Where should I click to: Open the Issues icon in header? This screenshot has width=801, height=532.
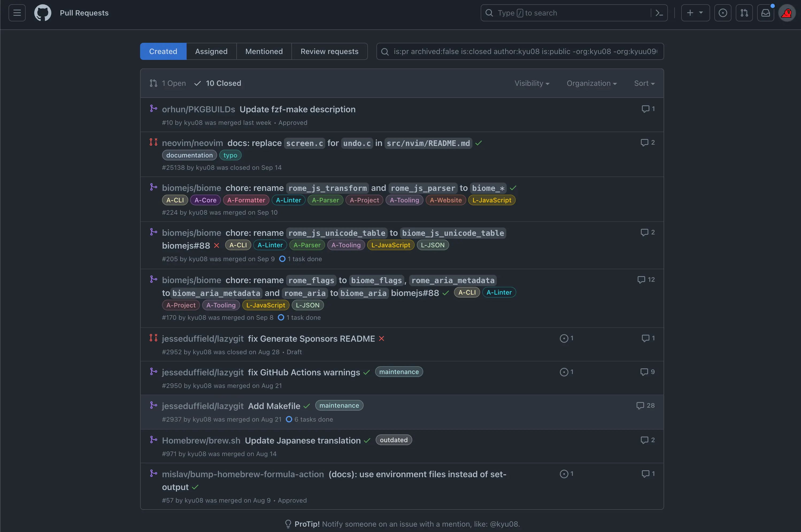(723, 13)
